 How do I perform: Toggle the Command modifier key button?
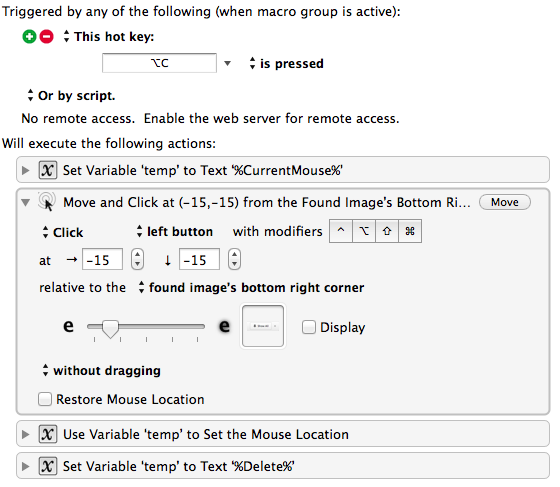coord(410,231)
